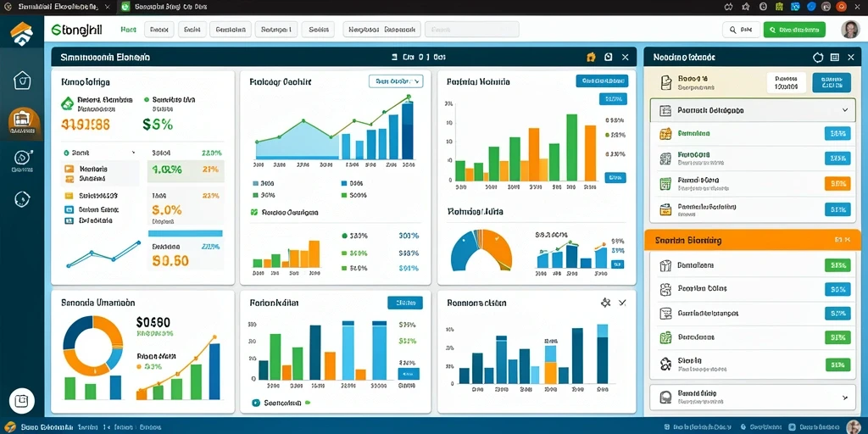Click the orange home icon in dashboard header
This screenshot has width=868, height=434.
591,57
